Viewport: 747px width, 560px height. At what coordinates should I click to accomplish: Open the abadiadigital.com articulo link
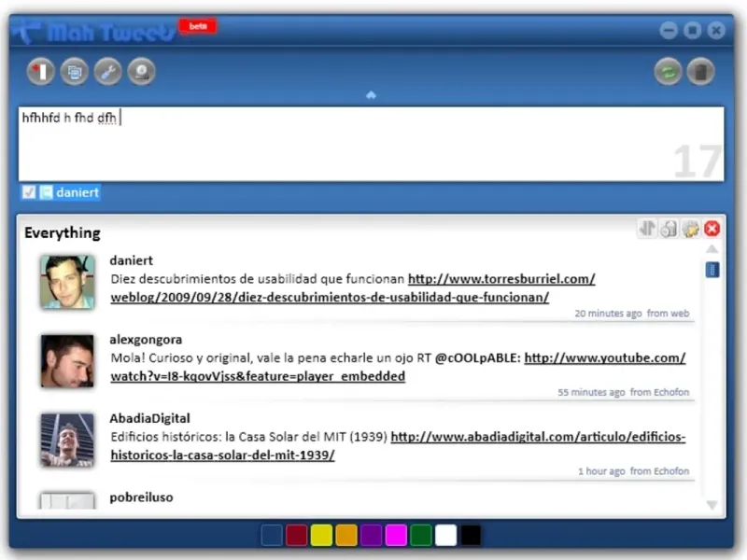click(x=398, y=446)
